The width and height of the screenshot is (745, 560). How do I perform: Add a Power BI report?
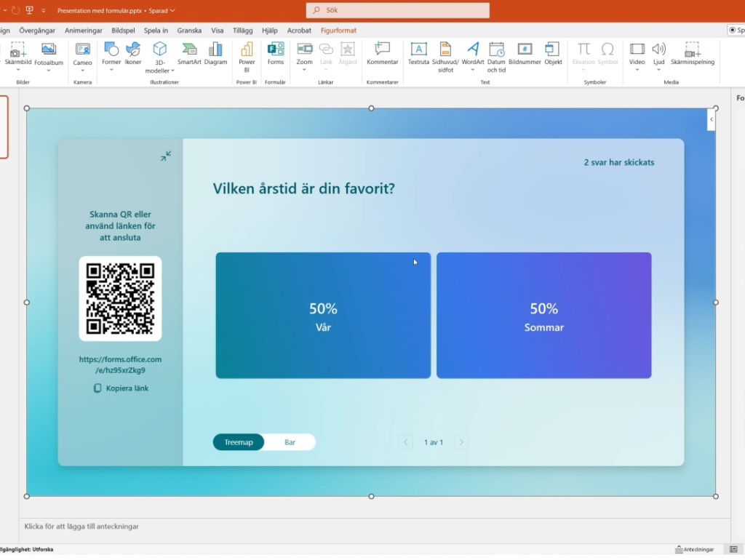click(x=247, y=57)
